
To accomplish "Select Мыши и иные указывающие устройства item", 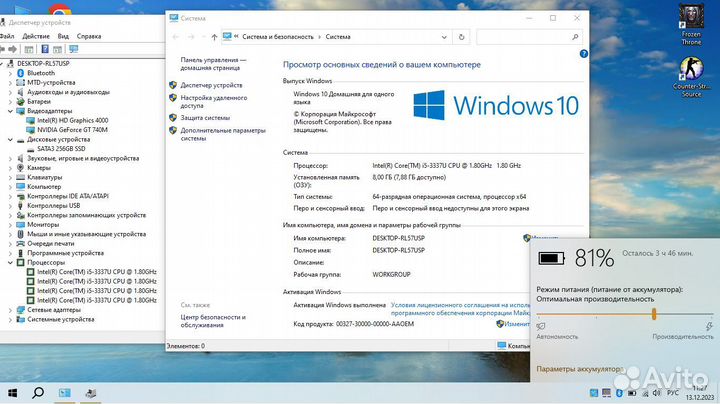I will (x=86, y=234).
